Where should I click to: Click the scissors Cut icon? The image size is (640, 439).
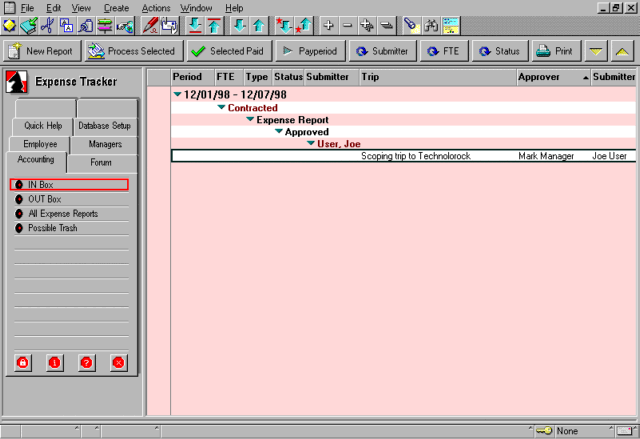click(48, 26)
